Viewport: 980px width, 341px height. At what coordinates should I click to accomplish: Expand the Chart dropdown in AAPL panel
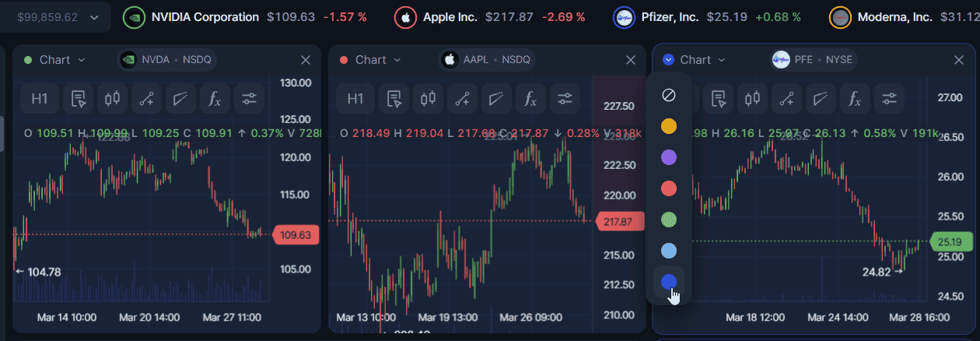pyautogui.click(x=378, y=60)
